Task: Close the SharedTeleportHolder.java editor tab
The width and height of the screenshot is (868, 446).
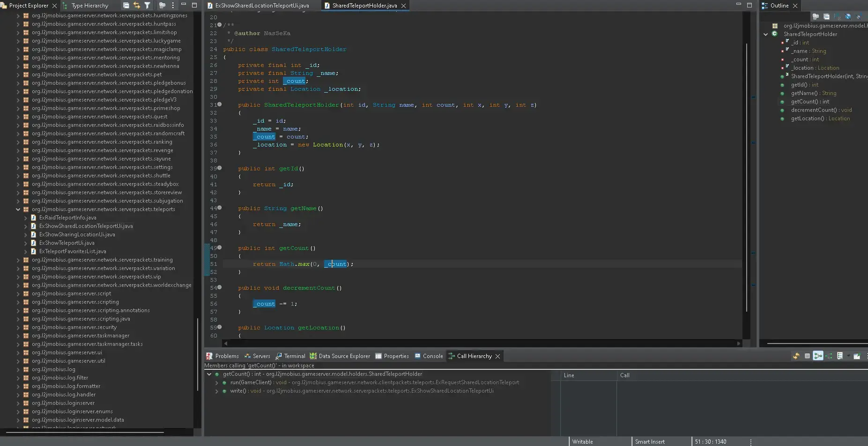Action: (403, 6)
